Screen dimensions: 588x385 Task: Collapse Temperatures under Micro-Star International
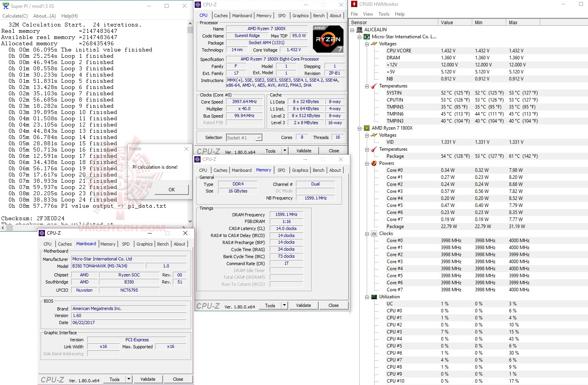tap(367, 86)
